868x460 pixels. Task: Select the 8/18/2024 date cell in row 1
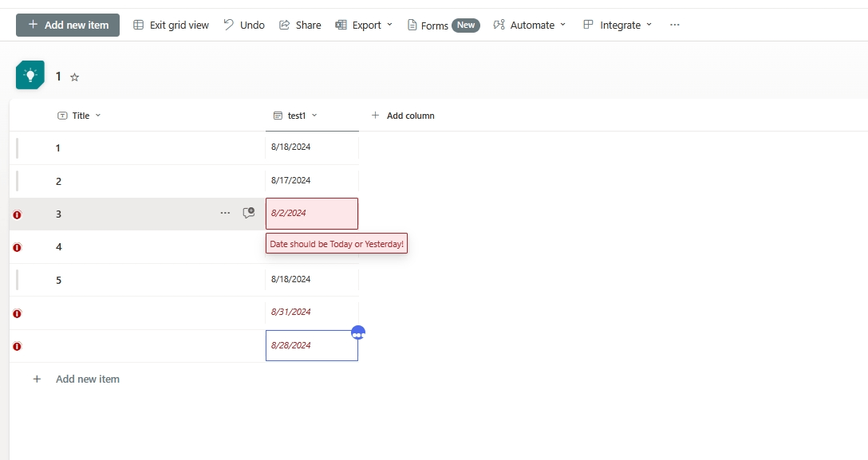[x=312, y=147]
